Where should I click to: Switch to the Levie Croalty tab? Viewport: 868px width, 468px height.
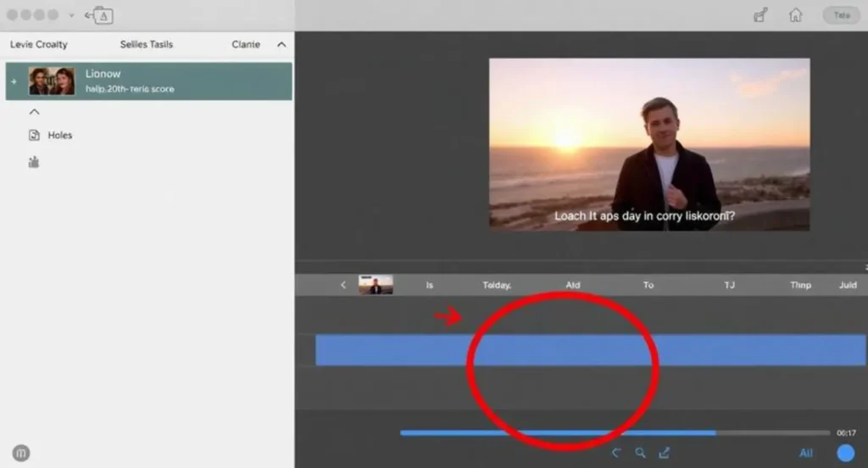(39, 44)
